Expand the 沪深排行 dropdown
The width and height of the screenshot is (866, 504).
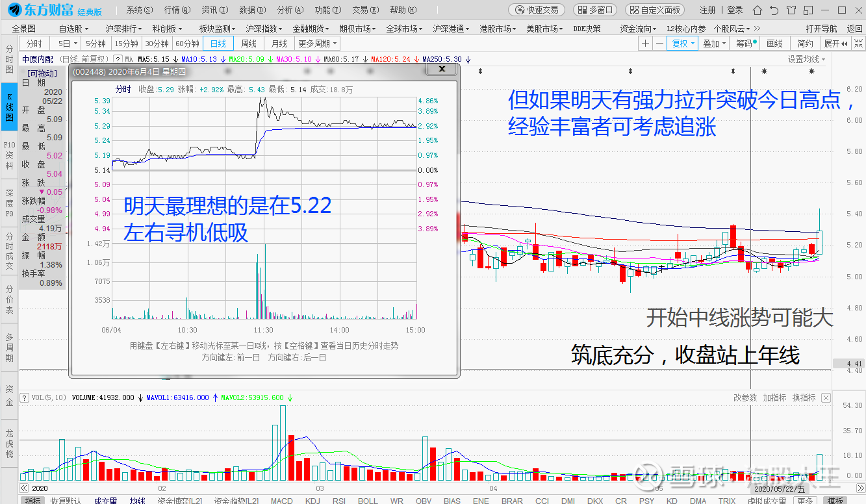125,29
